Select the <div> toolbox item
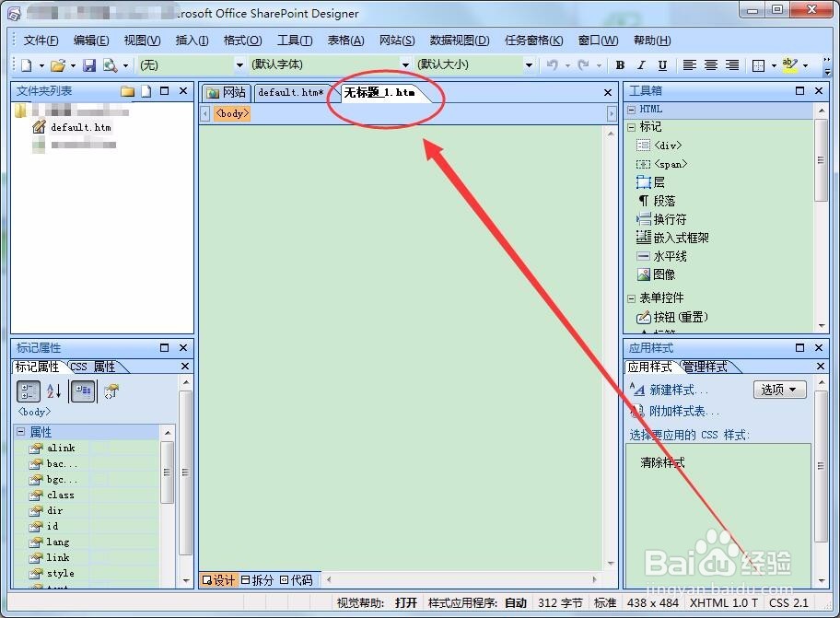Screen dimensions: 840x618 pyautogui.click(x=659, y=146)
